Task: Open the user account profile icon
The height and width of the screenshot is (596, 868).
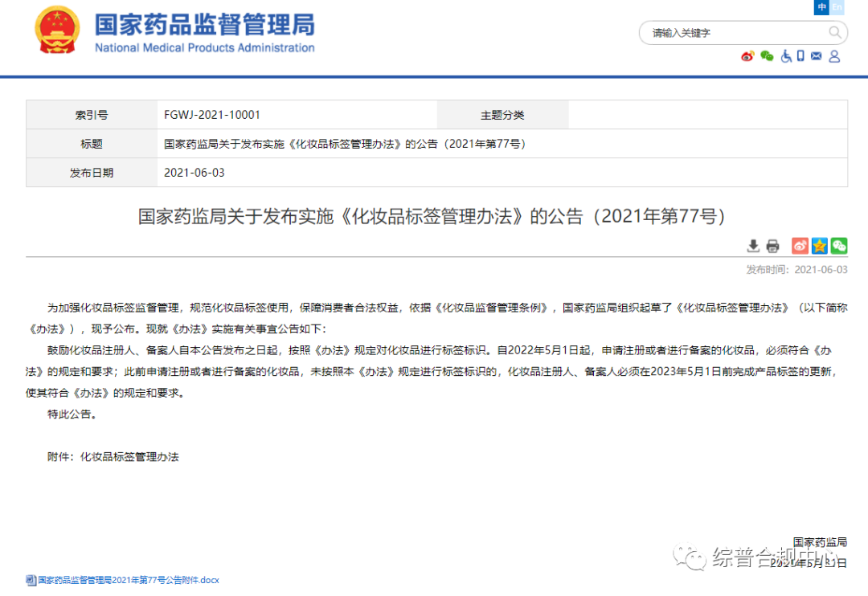Action: pyautogui.click(x=834, y=56)
